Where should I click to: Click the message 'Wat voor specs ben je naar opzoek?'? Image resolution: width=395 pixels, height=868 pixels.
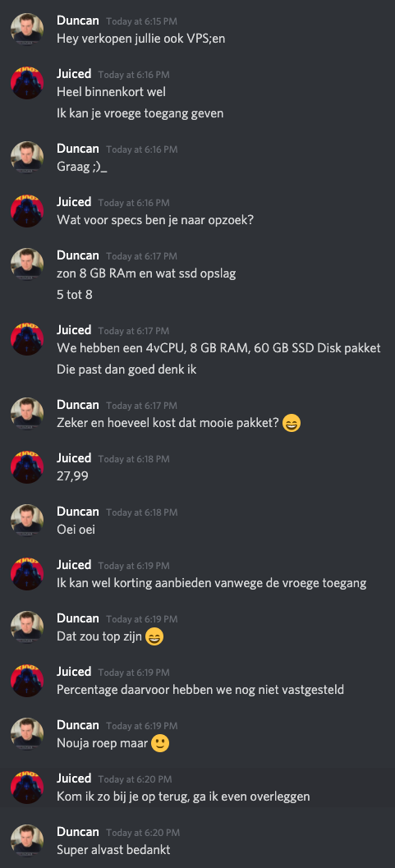pos(155,220)
